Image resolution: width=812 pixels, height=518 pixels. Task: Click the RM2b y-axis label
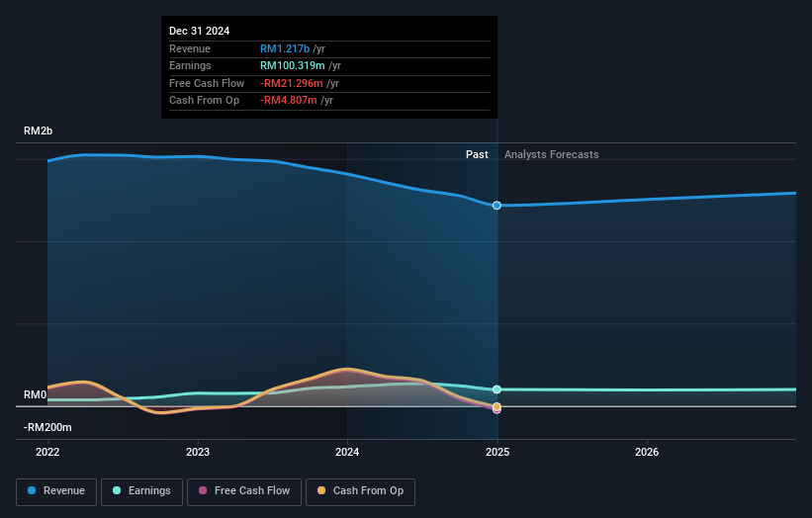[x=38, y=130]
